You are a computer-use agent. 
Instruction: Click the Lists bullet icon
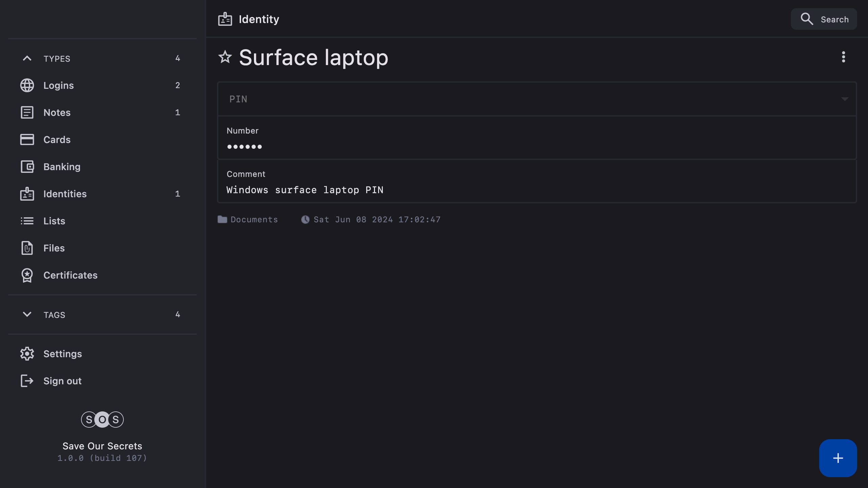27,221
